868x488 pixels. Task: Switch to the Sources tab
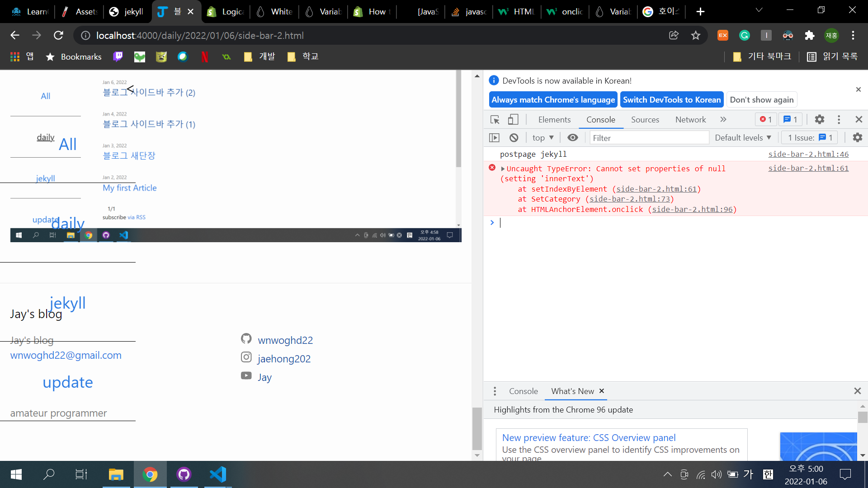click(645, 119)
